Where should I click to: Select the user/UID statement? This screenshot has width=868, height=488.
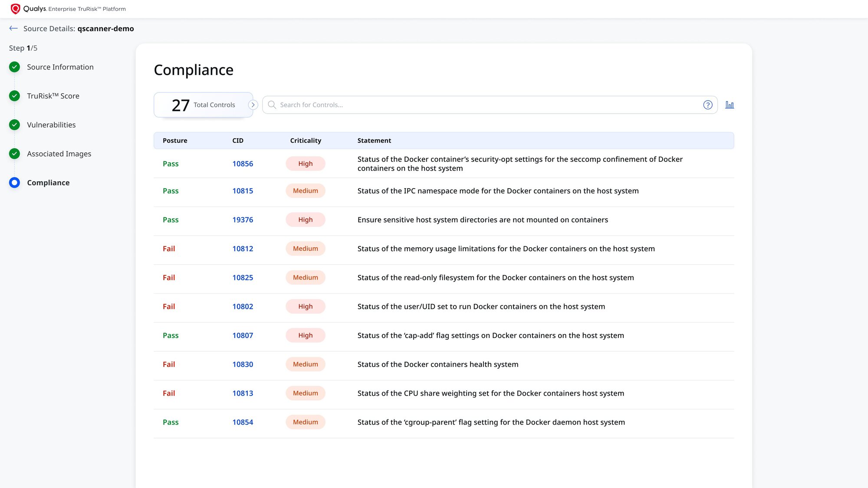[481, 307]
